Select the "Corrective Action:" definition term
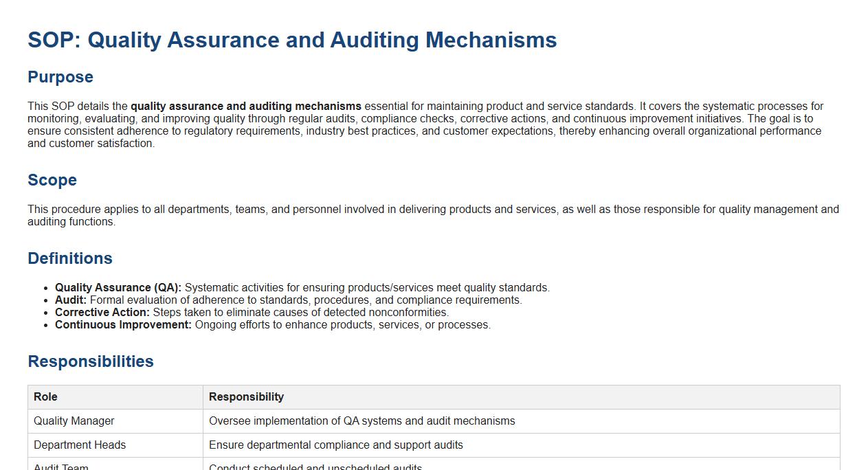 102,313
